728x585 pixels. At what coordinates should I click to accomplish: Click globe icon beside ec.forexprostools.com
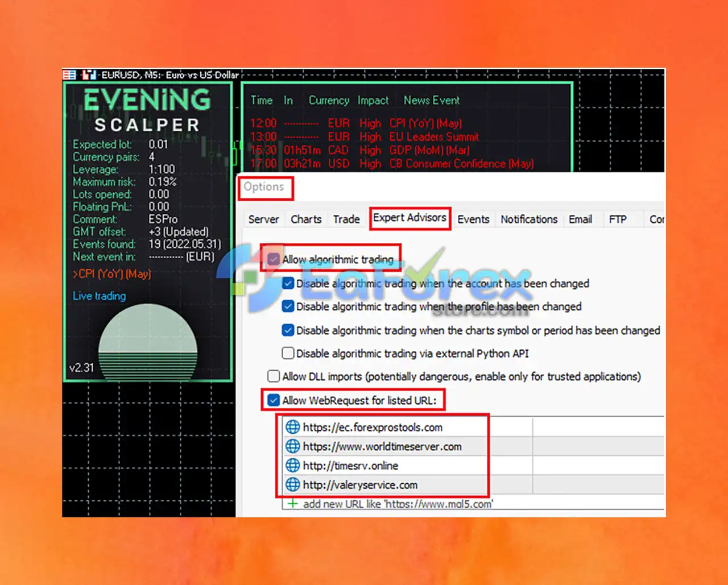click(x=292, y=427)
